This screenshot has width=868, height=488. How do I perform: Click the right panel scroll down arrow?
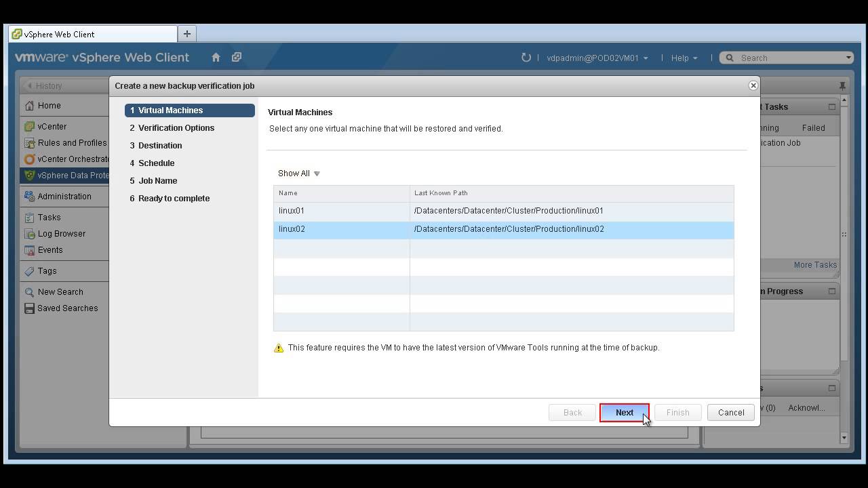click(844, 438)
